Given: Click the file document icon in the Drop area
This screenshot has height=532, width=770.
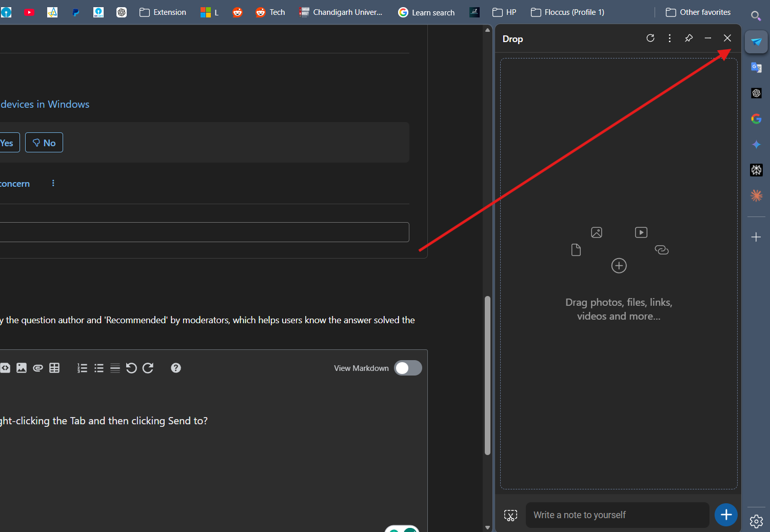Looking at the screenshot, I should (576, 250).
